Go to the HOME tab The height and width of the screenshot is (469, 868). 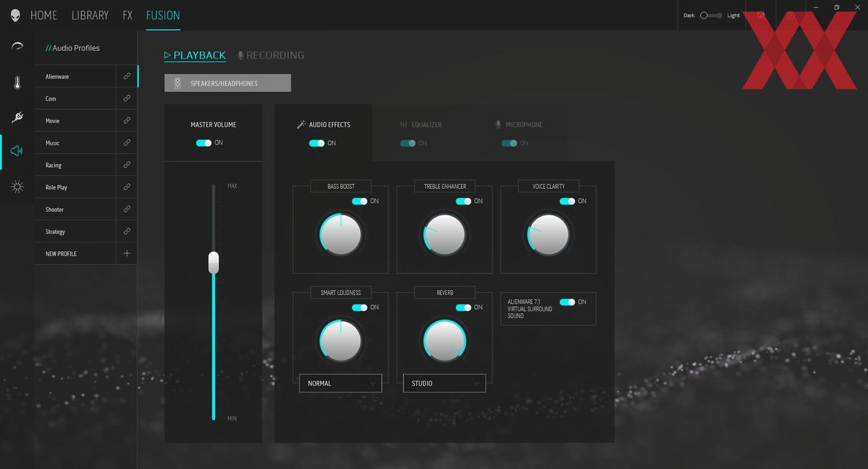coord(44,15)
